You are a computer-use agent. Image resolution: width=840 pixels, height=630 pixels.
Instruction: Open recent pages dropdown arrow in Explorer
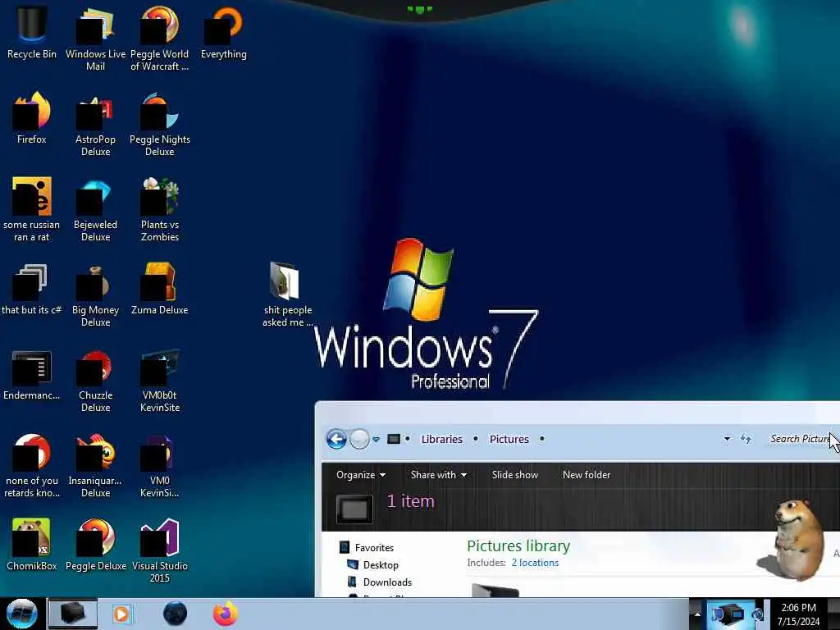376,440
